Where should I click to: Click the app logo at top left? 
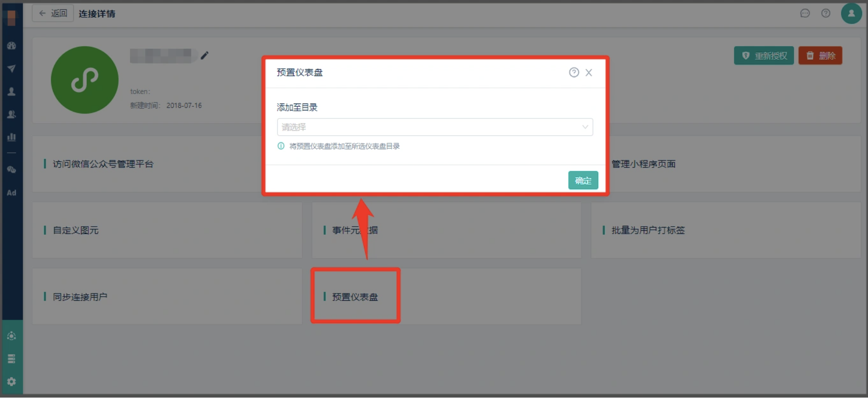(x=12, y=18)
